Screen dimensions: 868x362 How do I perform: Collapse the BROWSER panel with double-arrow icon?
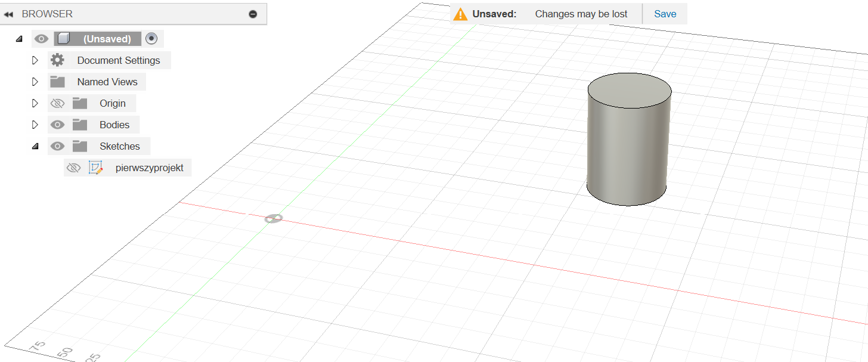[8, 14]
